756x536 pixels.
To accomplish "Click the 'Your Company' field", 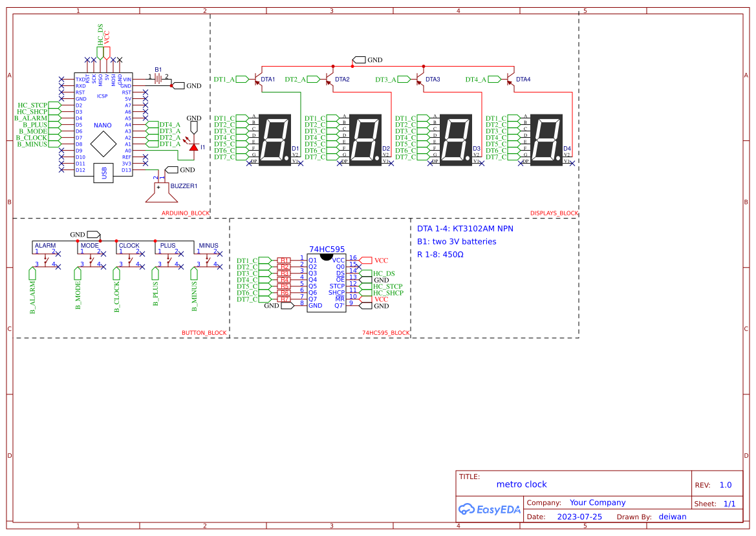I will click(x=598, y=503).
